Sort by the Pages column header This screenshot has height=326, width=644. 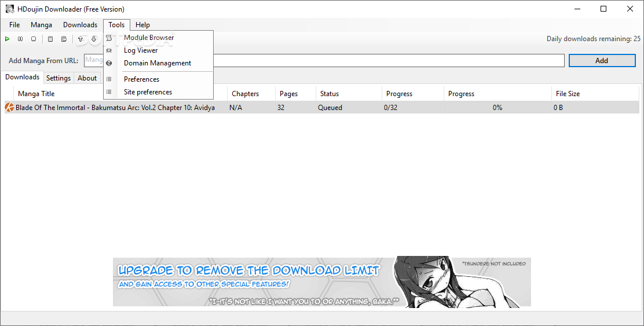click(x=295, y=94)
